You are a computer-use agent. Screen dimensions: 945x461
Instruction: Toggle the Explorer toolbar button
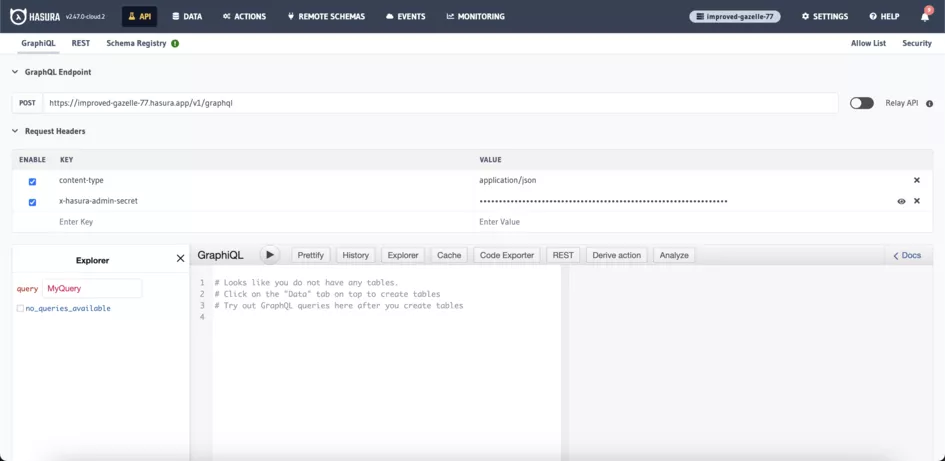tap(403, 255)
